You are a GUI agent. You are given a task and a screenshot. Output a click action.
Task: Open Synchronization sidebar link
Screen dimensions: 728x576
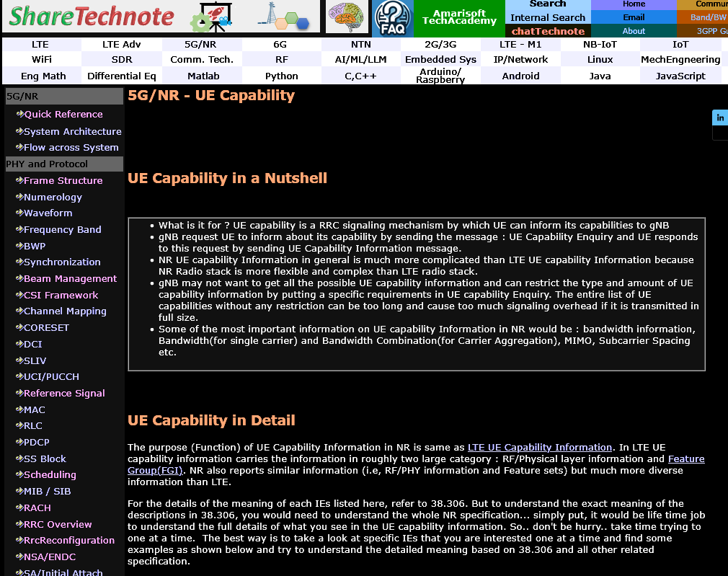pos(62,262)
